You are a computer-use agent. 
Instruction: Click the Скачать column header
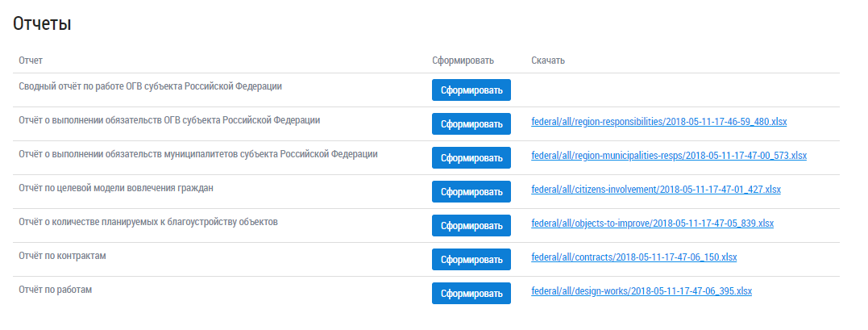point(548,61)
